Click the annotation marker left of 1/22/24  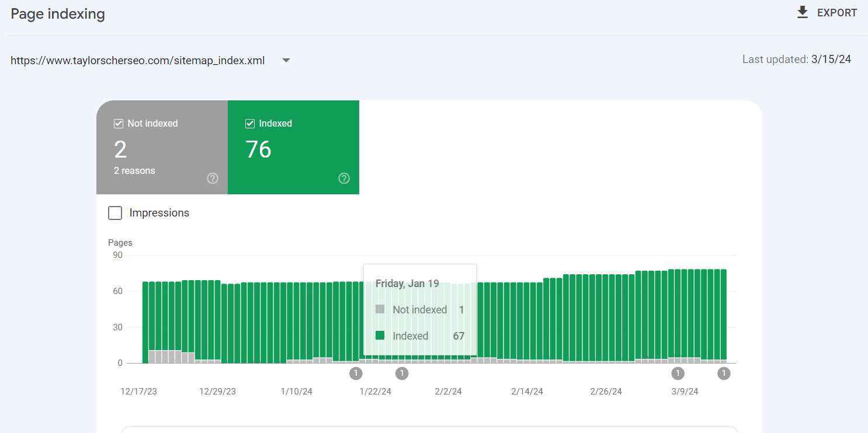tap(356, 373)
